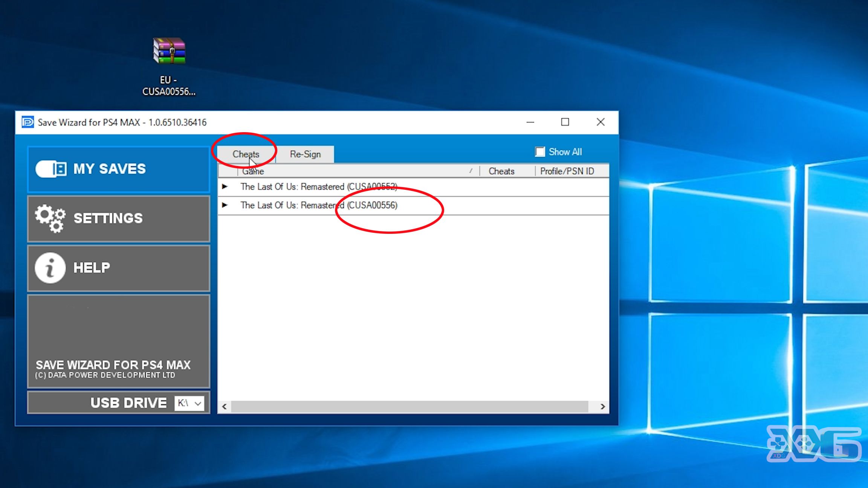Close the Save Wizard window

coord(601,122)
